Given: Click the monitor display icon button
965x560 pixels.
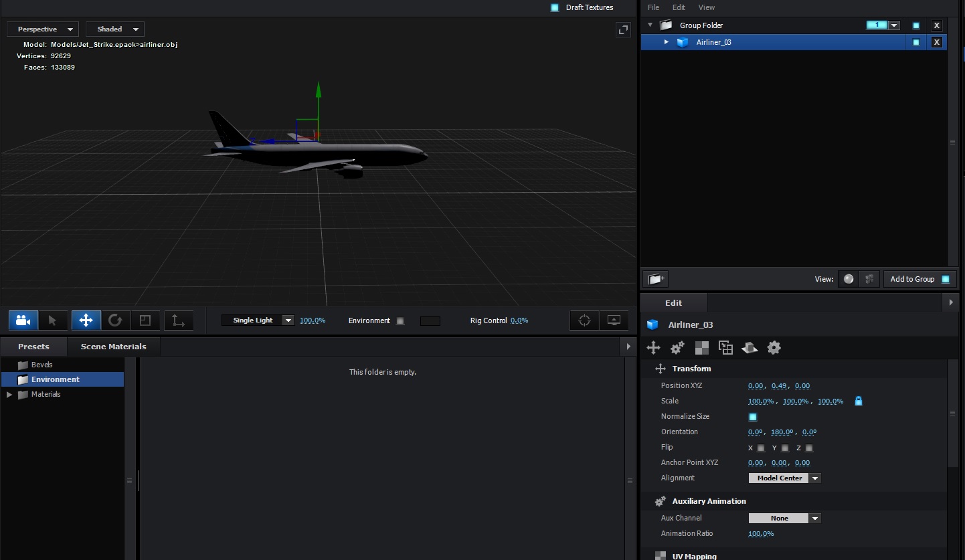Looking at the screenshot, I should tap(614, 320).
